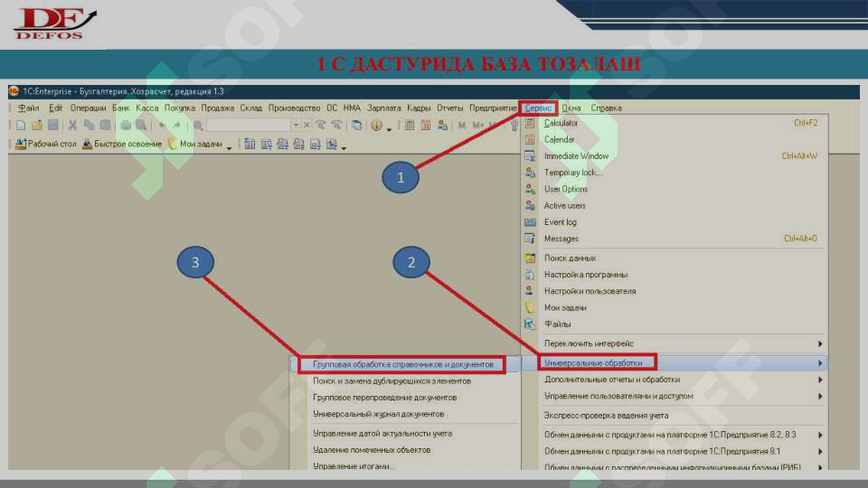Click the Cut scissors icon

tap(72, 126)
